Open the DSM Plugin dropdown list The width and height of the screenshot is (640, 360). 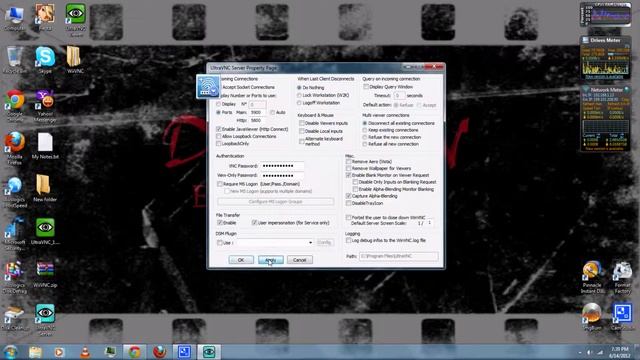pos(310,243)
